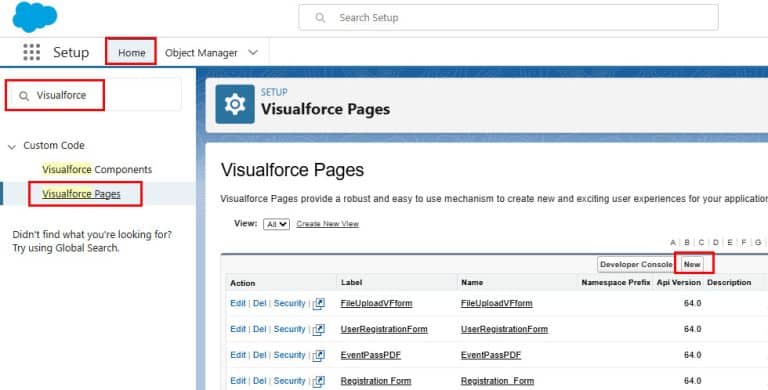Viewport: 768px width, 390px height.
Task: Click the Salesforce cloud logo
Action: tap(35, 16)
